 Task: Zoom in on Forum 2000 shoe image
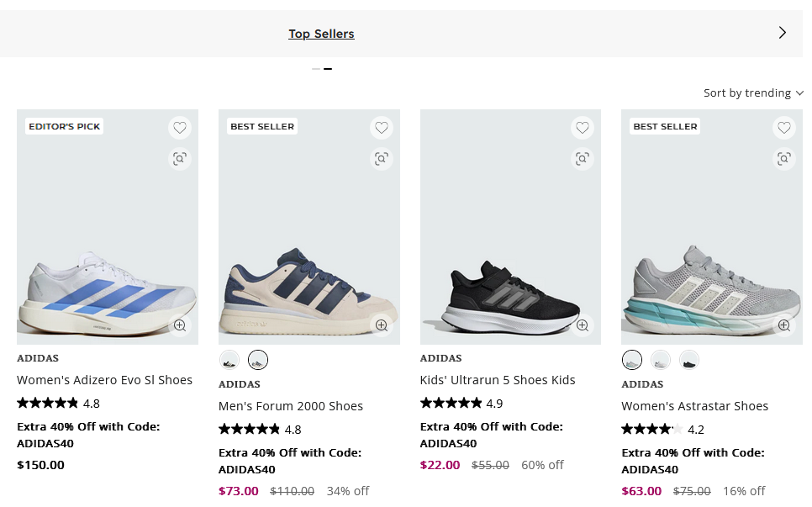click(382, 325)
